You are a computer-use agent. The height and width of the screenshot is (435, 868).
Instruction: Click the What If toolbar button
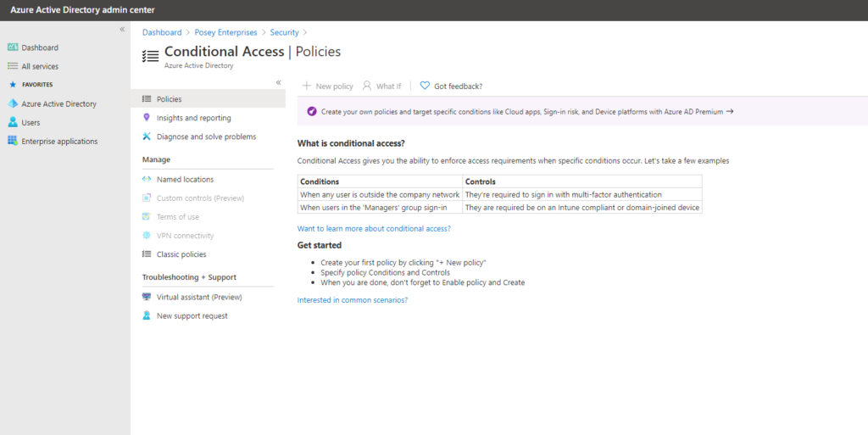[x=382, y=86]
